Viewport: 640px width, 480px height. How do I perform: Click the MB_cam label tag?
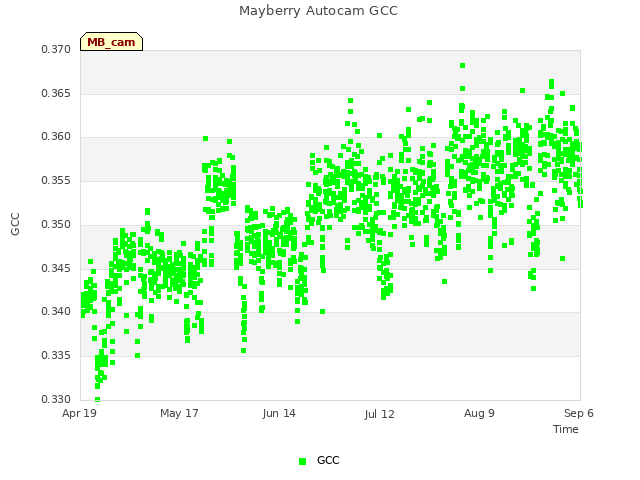point(111,42)
